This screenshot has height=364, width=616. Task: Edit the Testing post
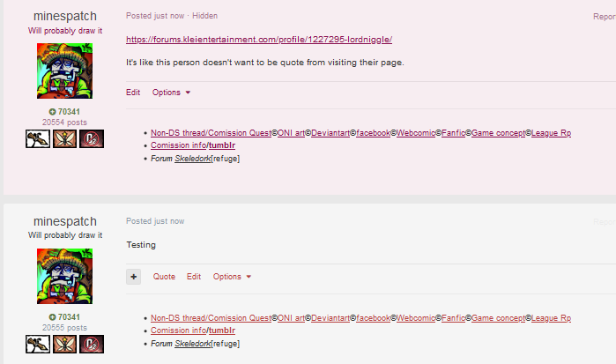coord(194,276)
